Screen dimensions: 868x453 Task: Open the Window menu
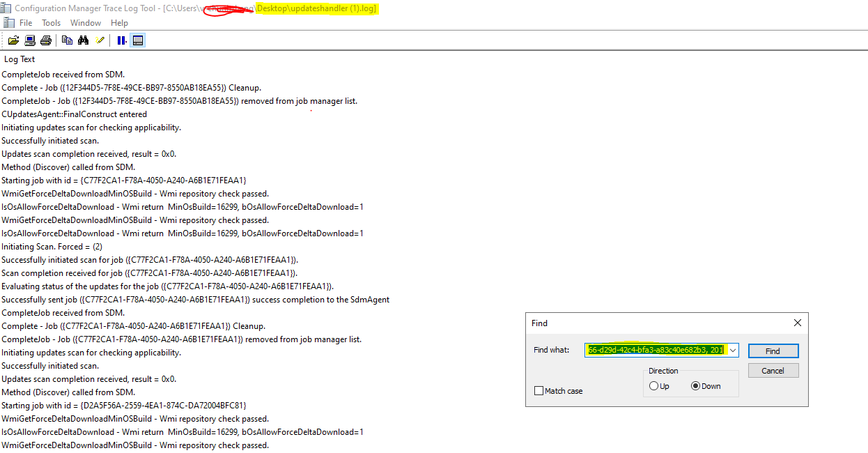[x=85, y=22]
